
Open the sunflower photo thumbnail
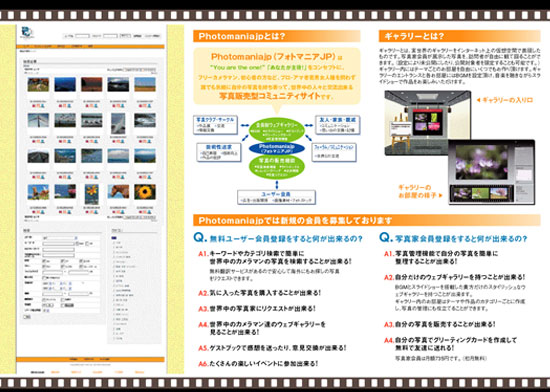(x=145, y=192)
